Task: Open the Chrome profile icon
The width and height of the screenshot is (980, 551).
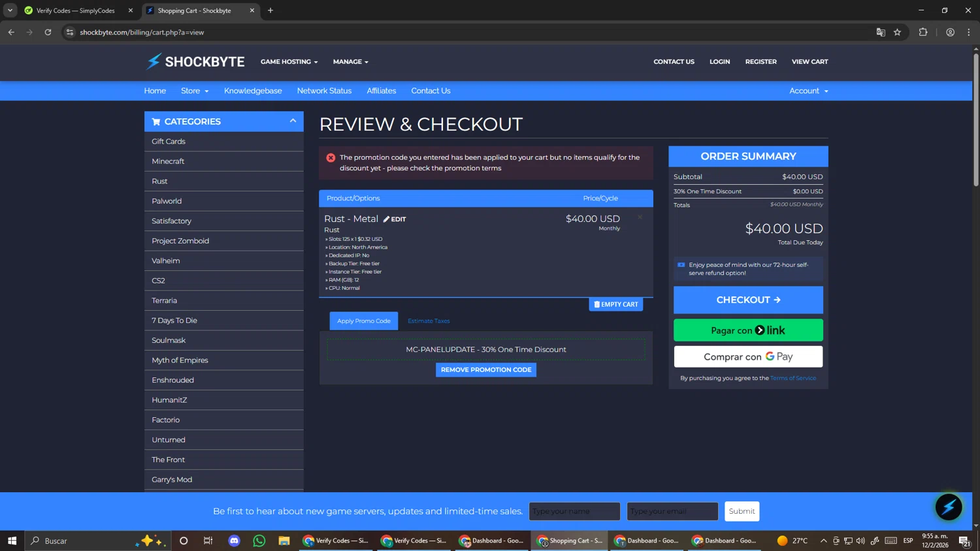Action: pyautogui.click(x=950, y=32)
